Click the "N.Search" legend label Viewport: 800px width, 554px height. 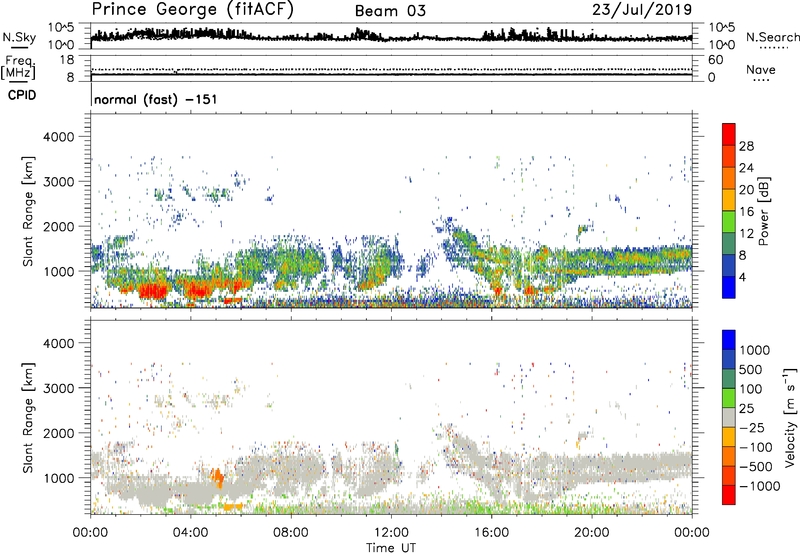pos(773,37)
